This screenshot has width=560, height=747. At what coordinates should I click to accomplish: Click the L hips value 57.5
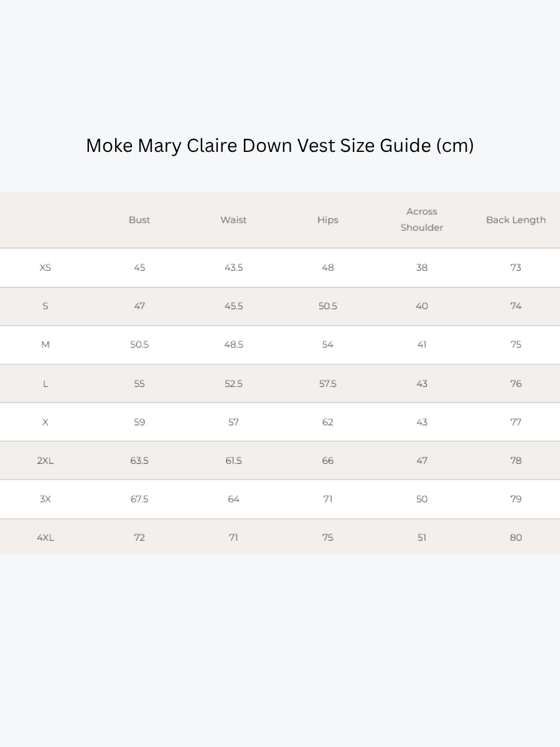coord(328,384)
